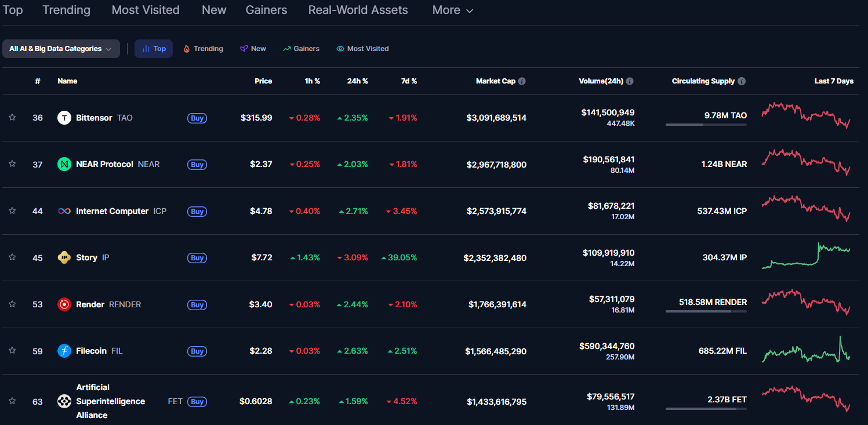This screenshot has height=425, width=868.
Task: Click the Buy button for Bittensor
Action: [197, 118]
